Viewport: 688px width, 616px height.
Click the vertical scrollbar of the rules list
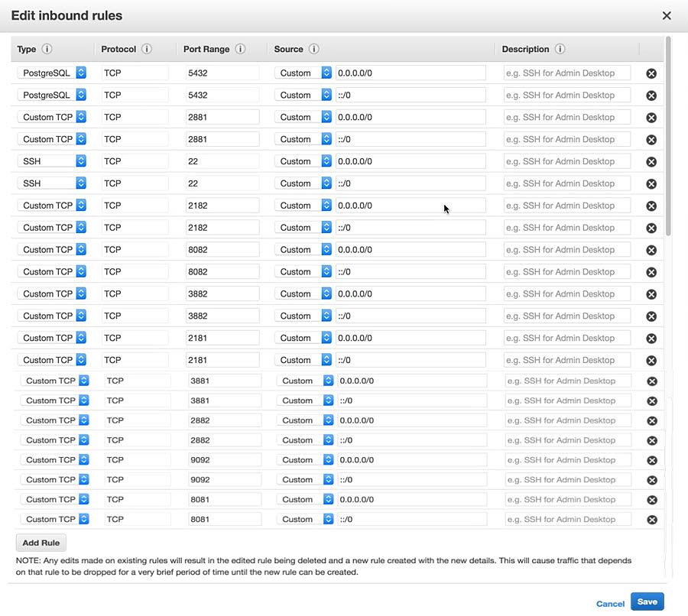pyautogui.click(x=668, y=136)
